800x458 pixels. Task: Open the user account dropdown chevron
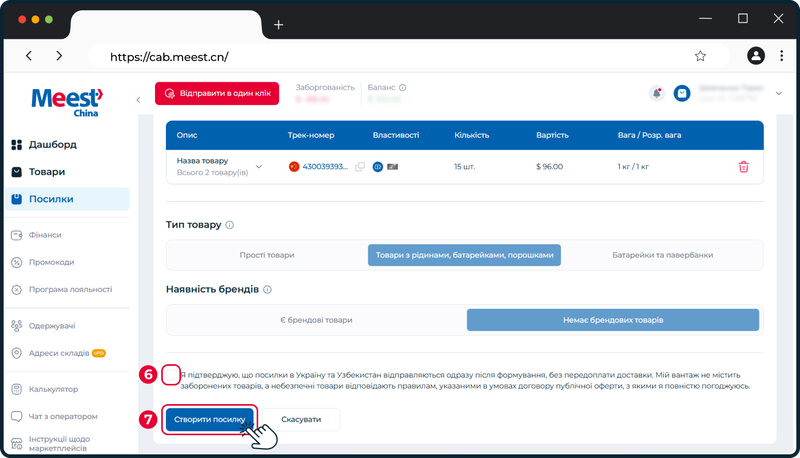779,93
